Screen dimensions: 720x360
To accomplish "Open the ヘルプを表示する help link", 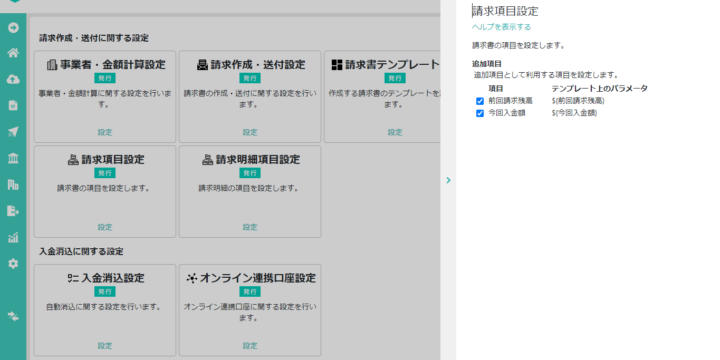I will [501, 27].
